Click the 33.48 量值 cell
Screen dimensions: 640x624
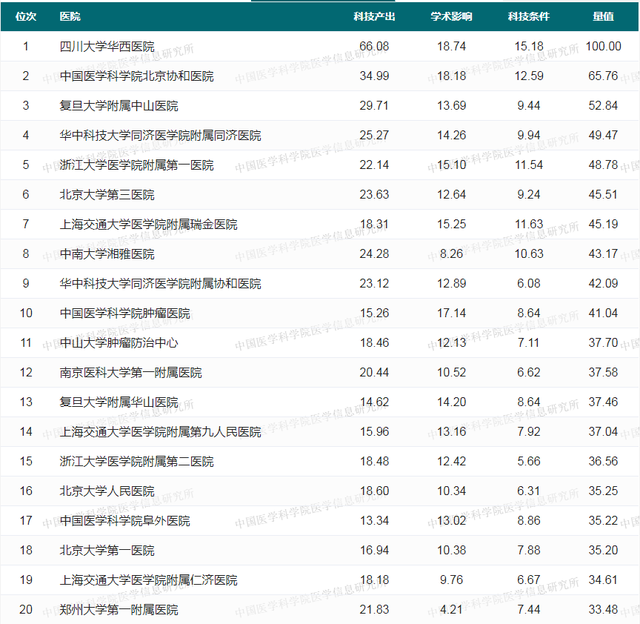tap(603, 610)
